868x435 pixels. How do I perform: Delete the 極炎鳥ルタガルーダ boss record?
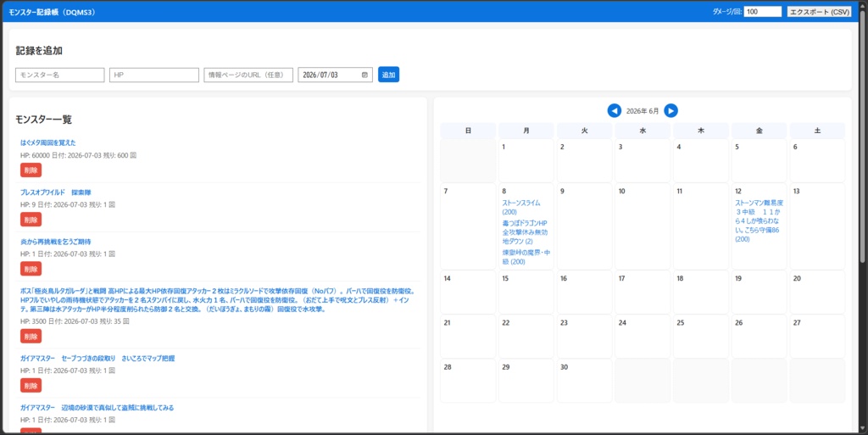pos(31,336)
